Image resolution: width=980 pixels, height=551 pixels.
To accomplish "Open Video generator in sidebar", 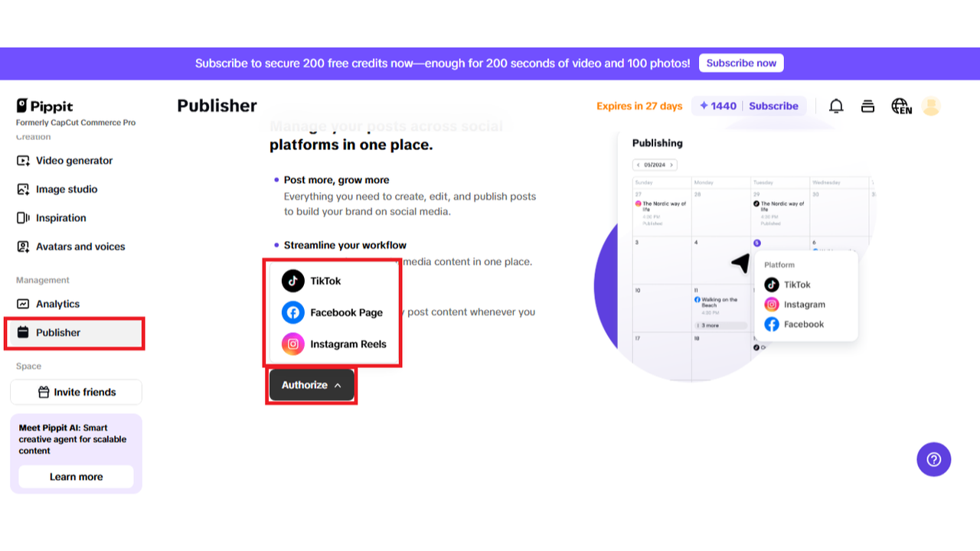I will [74, 161].
